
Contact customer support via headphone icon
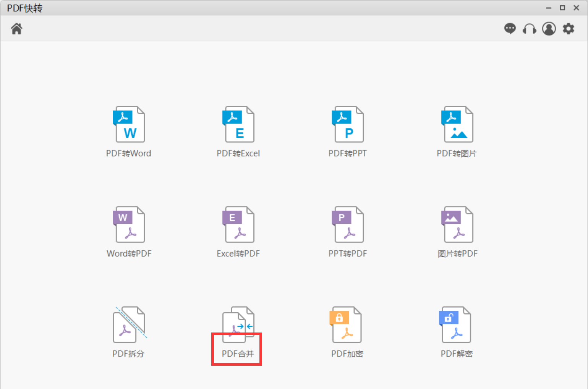click(529, 29)
